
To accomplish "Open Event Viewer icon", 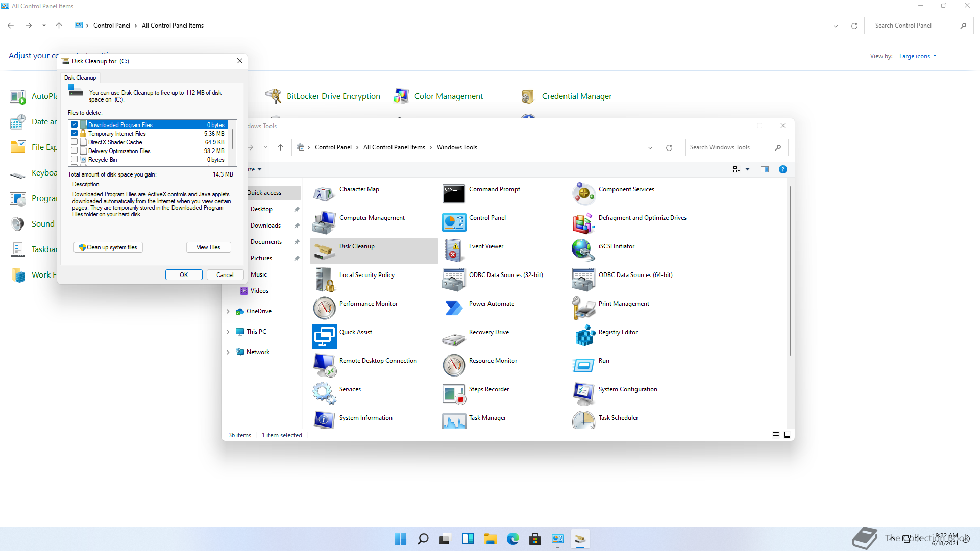I will click(454, 251).
